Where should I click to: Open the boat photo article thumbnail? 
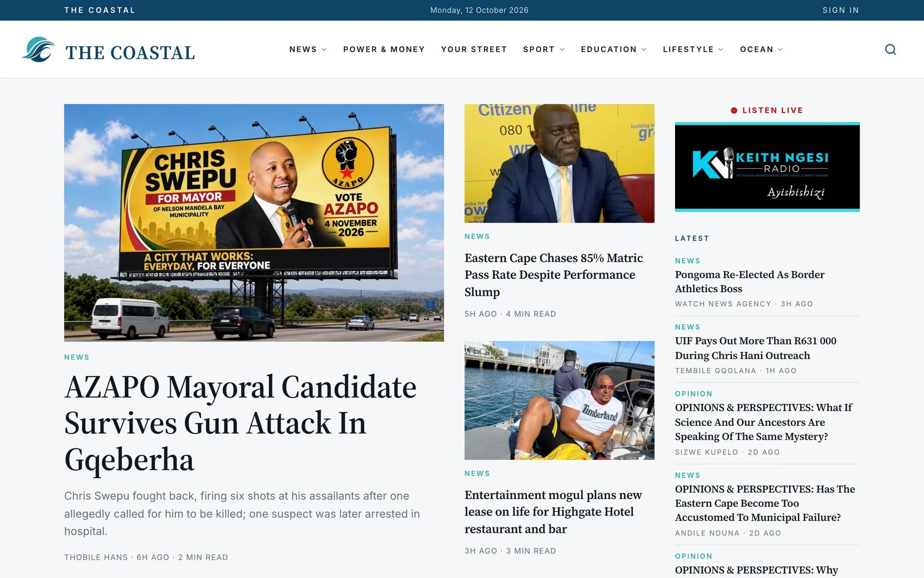tap(559, 400)
